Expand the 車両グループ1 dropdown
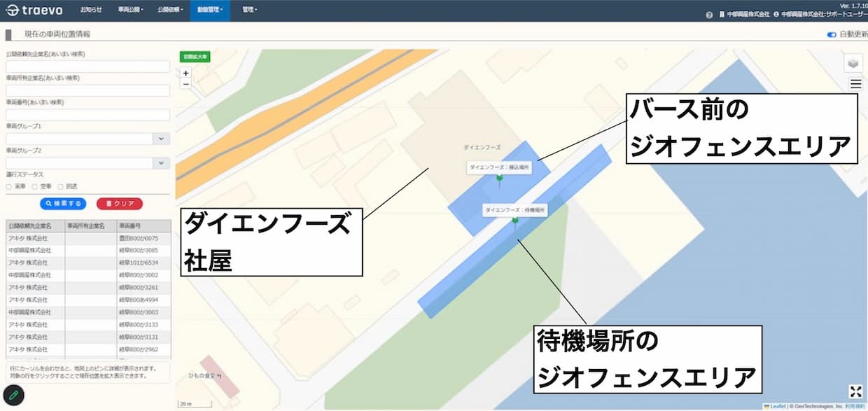The image size is (868, 411). tap(162, 139)
